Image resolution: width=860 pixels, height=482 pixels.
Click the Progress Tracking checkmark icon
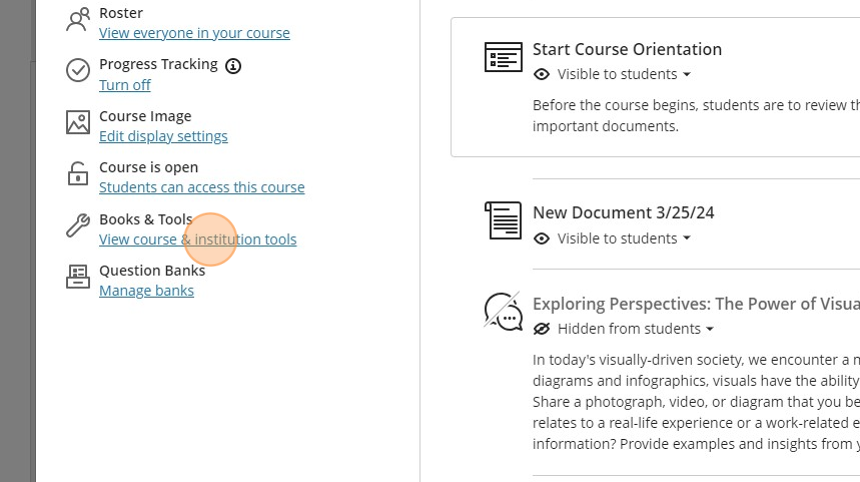click(x=77, y=71)
